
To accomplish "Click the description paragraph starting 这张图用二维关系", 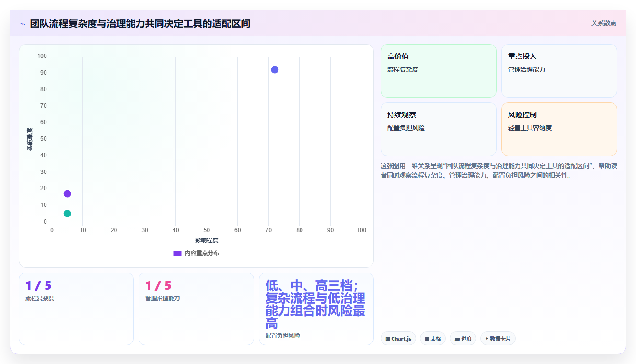I will point(498,171).
